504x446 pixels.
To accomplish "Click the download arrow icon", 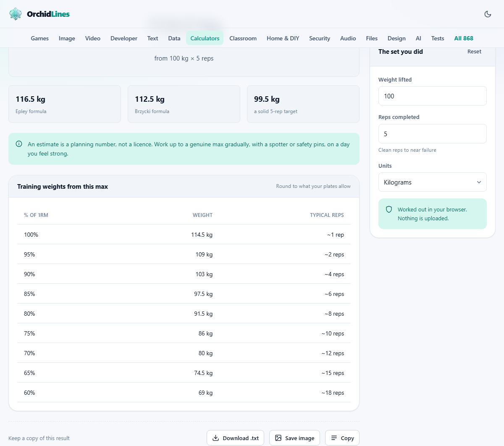I will pos(215,438).
